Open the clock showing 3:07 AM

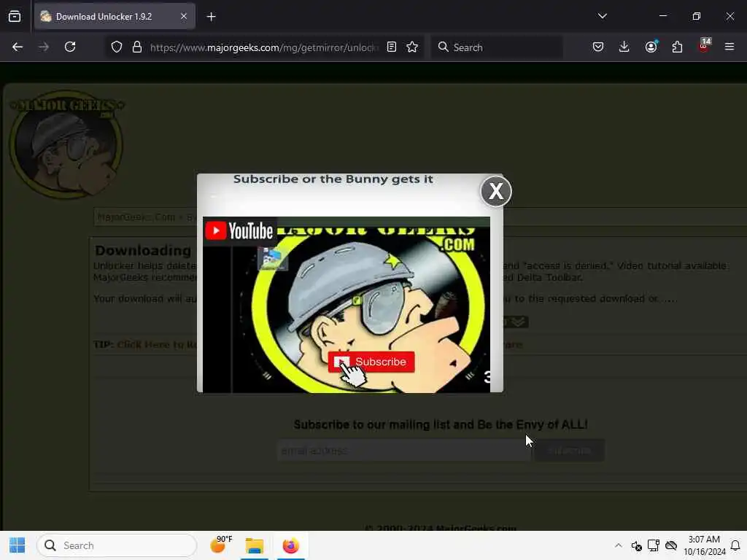(704, 545)
